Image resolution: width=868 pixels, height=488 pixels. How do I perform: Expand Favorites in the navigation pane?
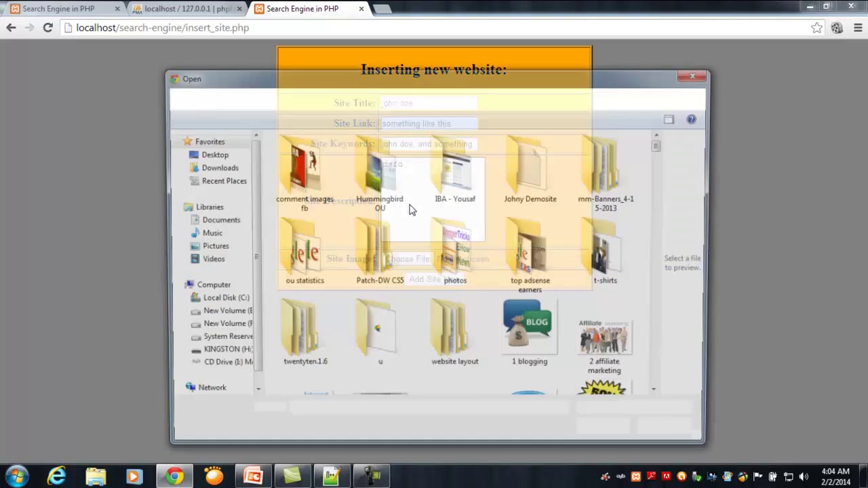[210, 142]
